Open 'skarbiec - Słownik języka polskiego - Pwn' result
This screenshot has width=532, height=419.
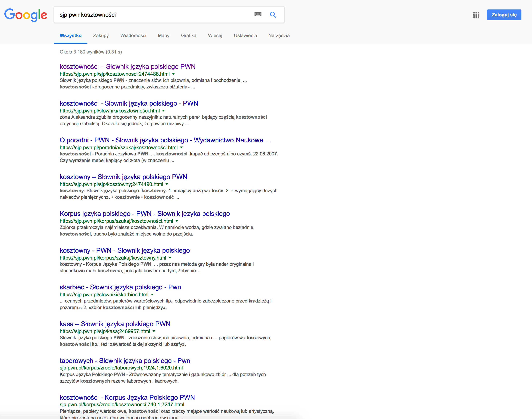point(120,287)
